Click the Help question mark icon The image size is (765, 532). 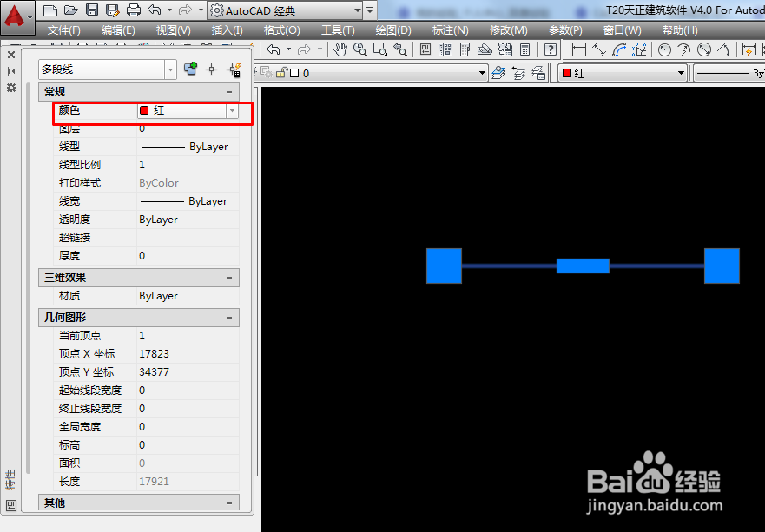(551, 49)
